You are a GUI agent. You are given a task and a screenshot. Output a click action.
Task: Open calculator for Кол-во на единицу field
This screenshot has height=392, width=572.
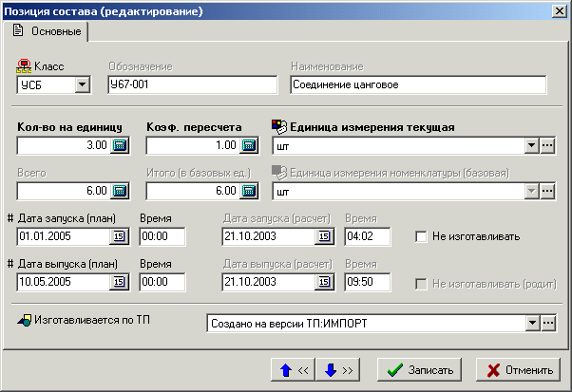point(121,146)
